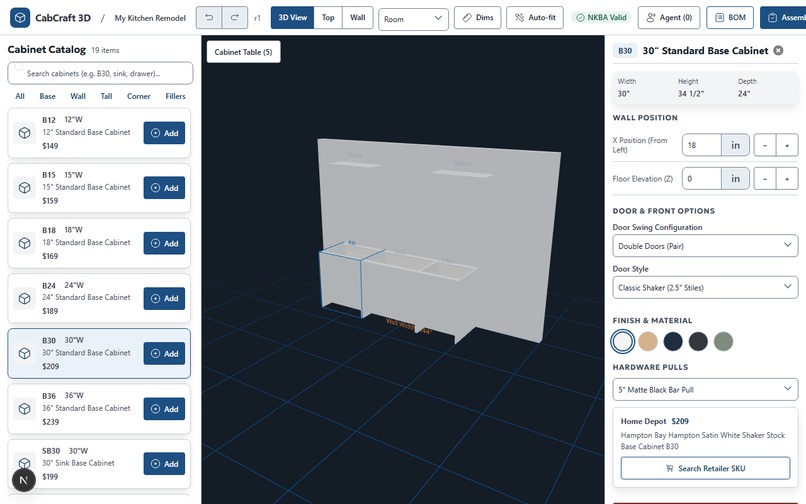Close the B30 properties panel
Viewport: 806px width, 504px height.
(778, 50)
